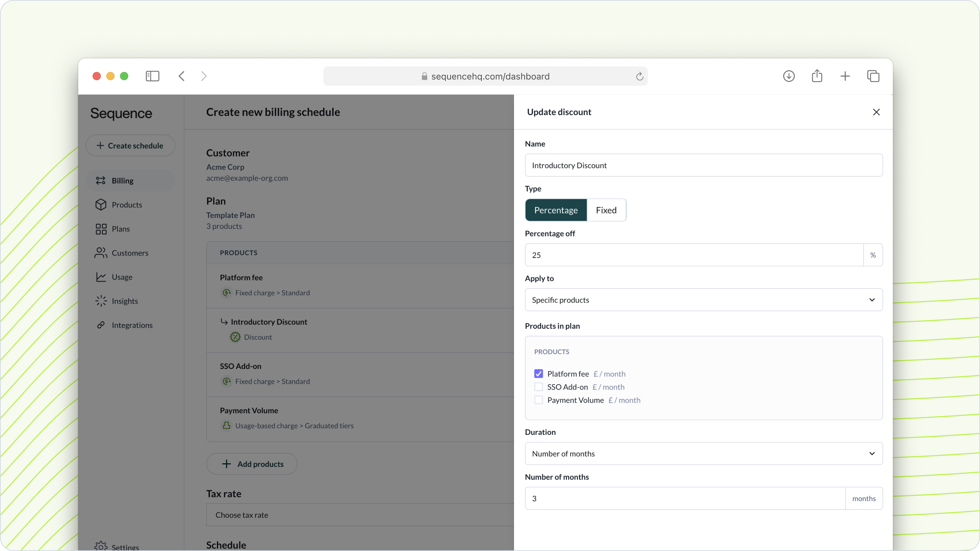Viewport: 980px width, 551px height.
Task: Select the Fixed discount type
Action: (x=606, y=209)
